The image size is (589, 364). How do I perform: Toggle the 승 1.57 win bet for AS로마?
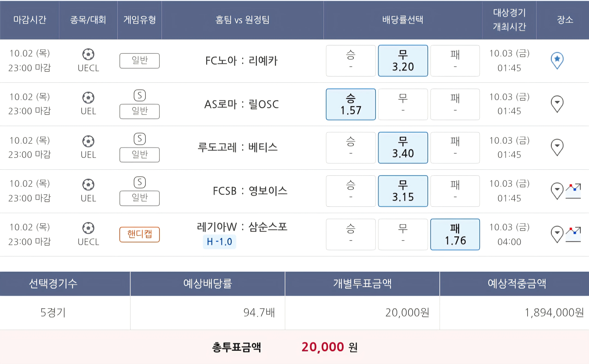point(351,104)
